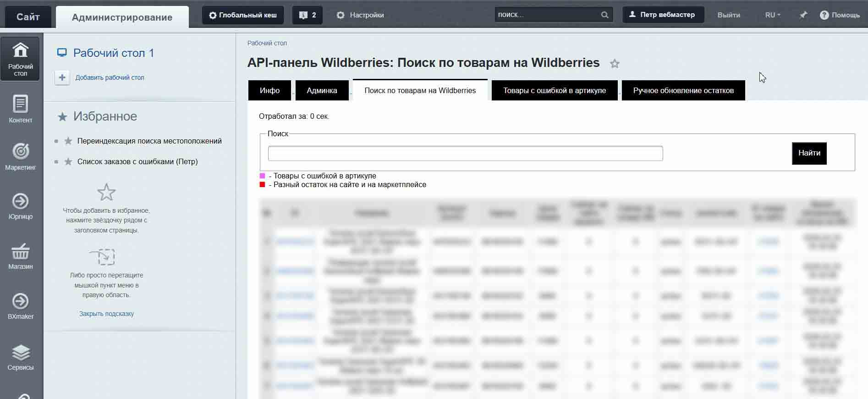Image resolution: width=868 pixels, height=399 pixels.
Task: Select Поиск по товарам на Wildberries tab
Action: (420, 90)
